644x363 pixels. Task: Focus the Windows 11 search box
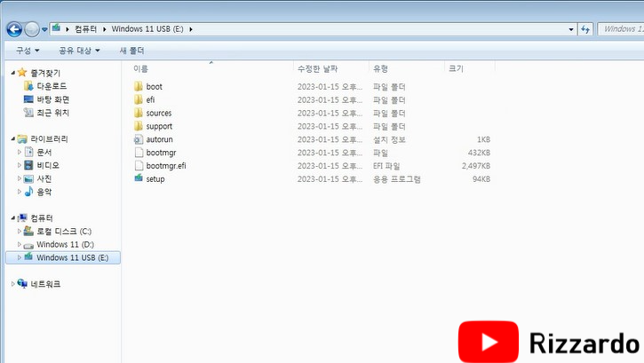tap(621, 28)
